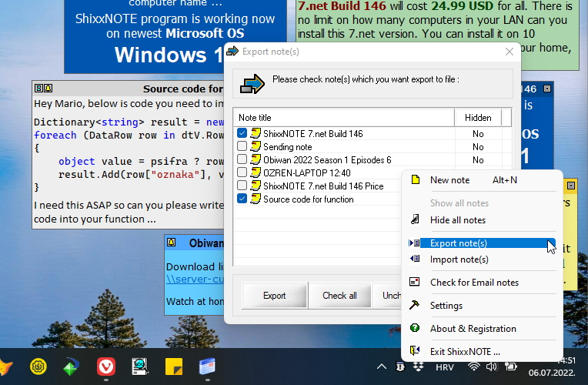Click the Email notes envelope icon
Image resolution: width=588 pixels, height=385 pixels.
point(415,281)
